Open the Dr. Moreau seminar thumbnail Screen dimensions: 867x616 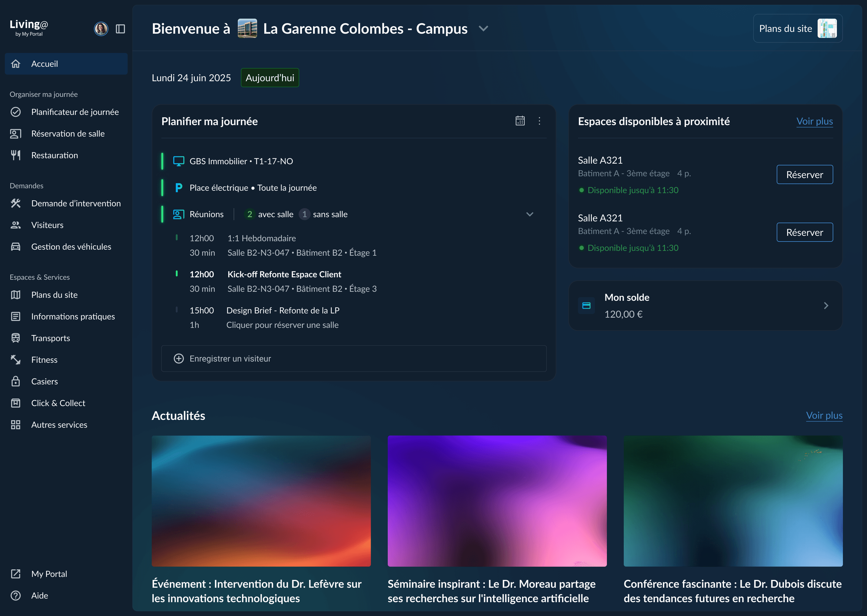coord(497,501)
